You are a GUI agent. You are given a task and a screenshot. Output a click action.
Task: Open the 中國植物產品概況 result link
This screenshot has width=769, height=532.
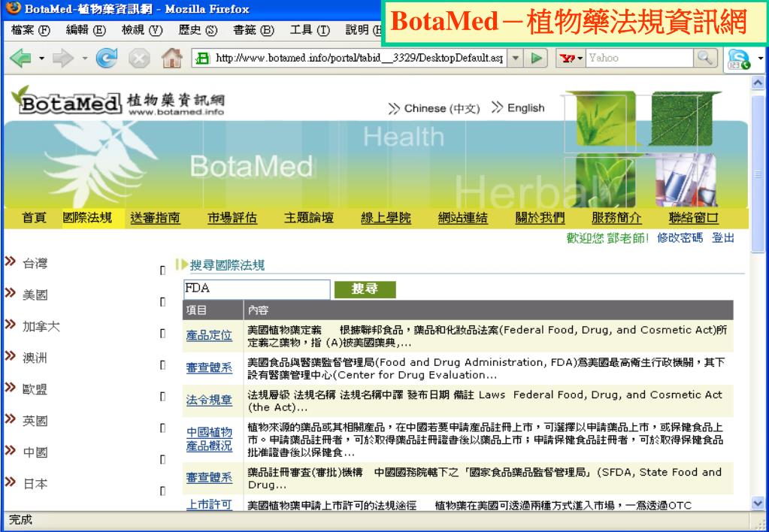209,439
